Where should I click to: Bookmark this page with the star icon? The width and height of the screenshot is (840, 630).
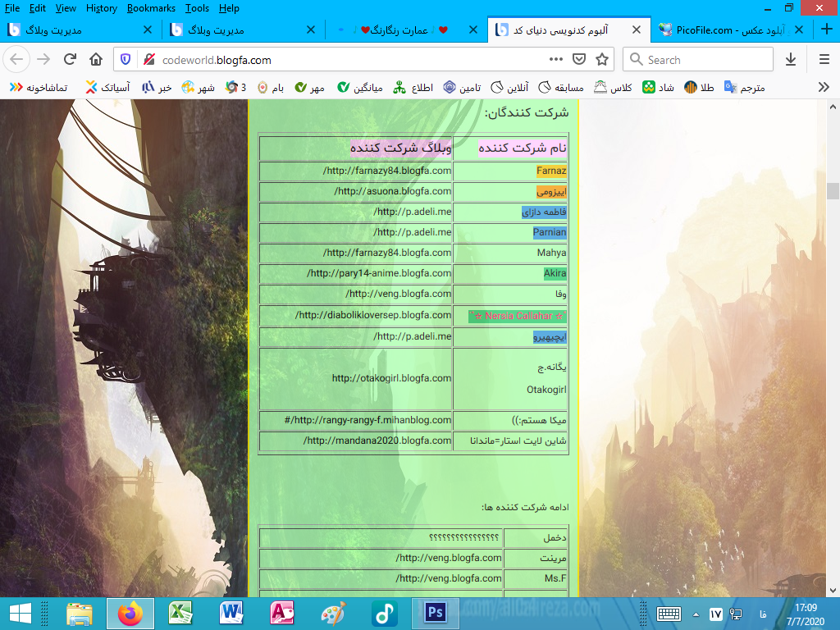click(x=602, y=60)
